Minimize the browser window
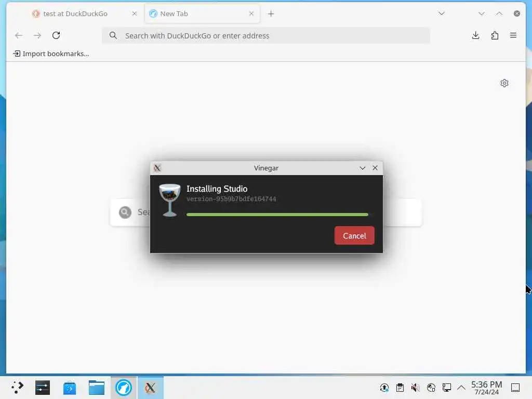Viewport: 532px width, 399px height. (482, 14)
